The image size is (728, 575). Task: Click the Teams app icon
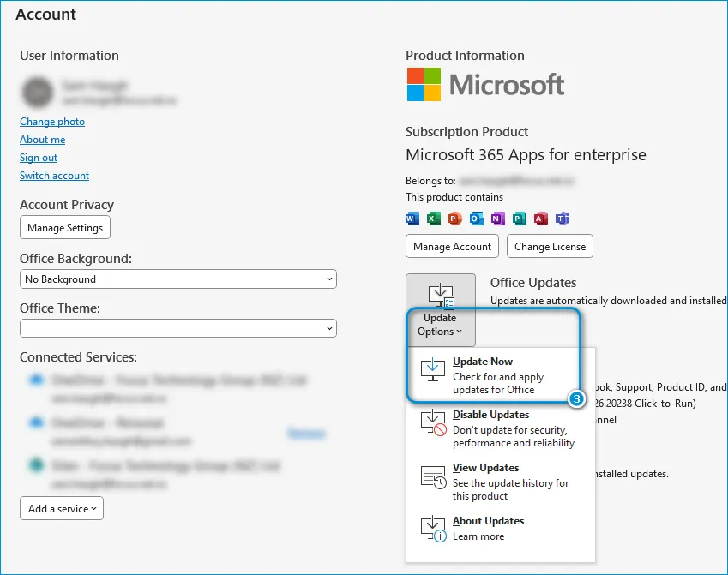pyautogui.click(x=563, y=219)
